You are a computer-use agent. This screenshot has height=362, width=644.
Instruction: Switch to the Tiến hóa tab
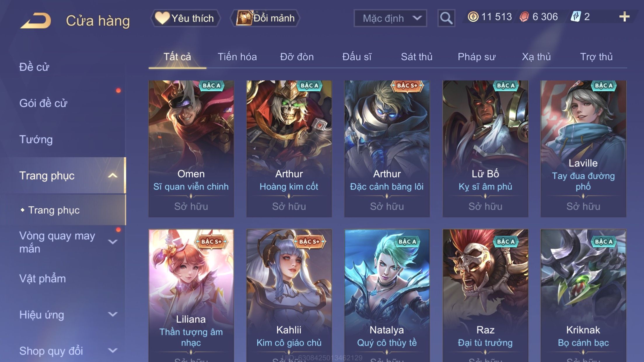click(x=237, y=57)
